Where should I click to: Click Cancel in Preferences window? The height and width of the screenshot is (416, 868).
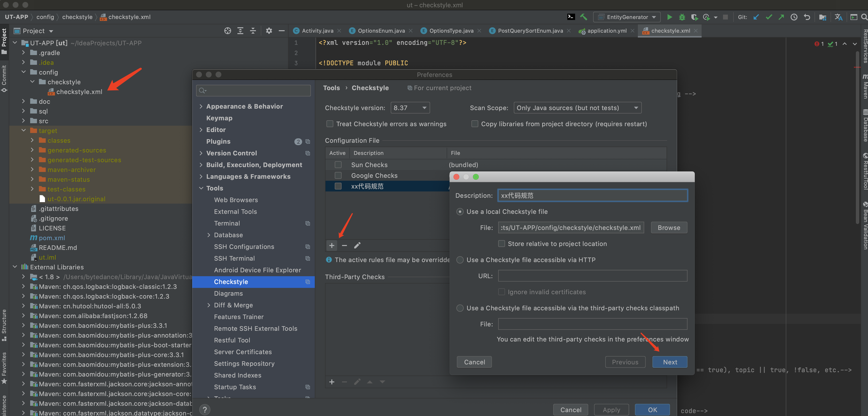[570, 410]
